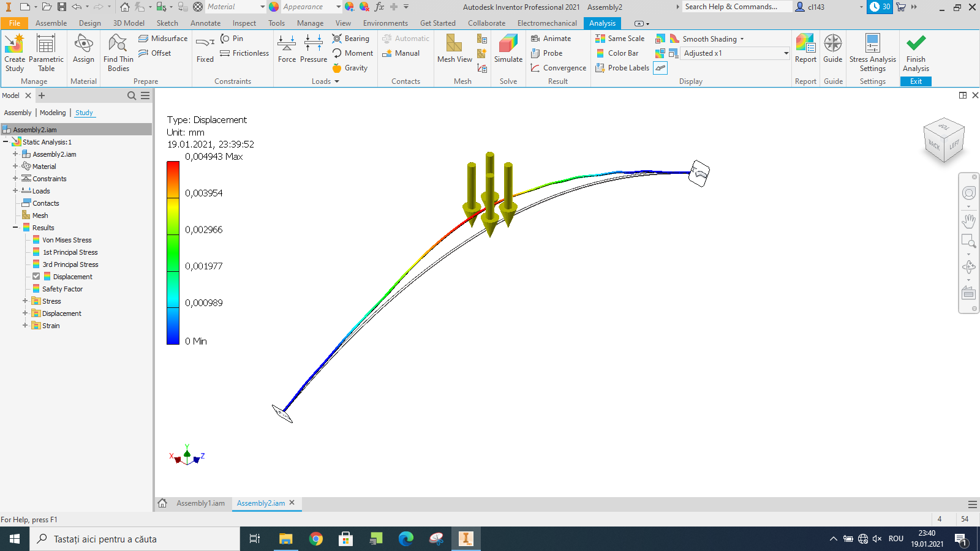Open File Explorer from taskbar
980x551 pixels.
click(286, 539)
